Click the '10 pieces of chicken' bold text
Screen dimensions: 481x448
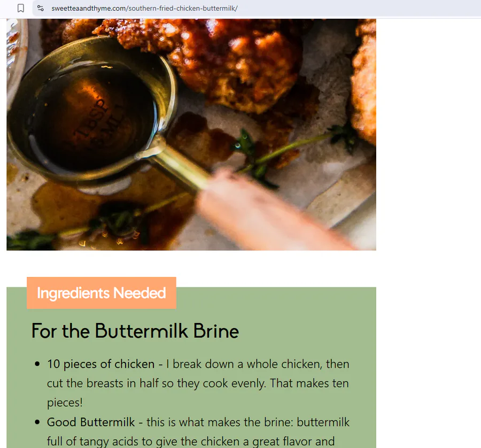pos(100,364)
